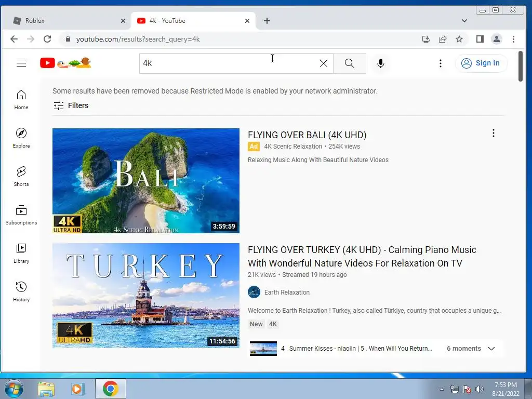
Task: Click the YouTube logo
Action: tap(65, 63)
